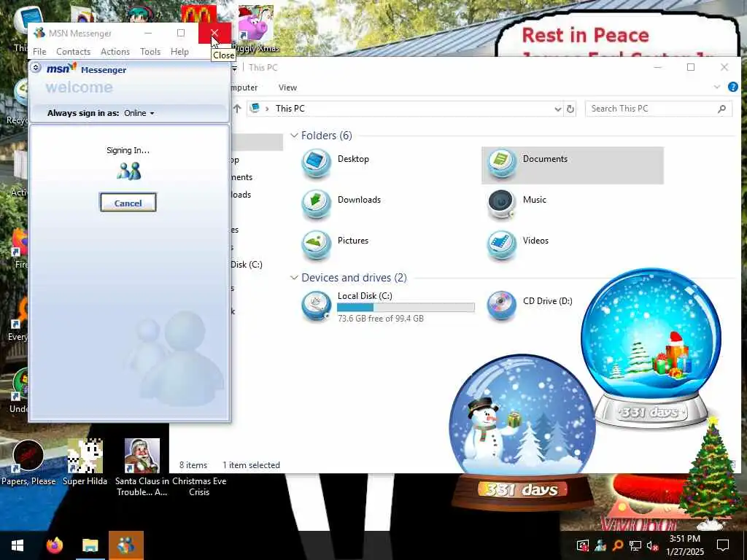Screen dimensions: 747x560
Task: Open the File Explorer help icon
Action: [x=732, y=87]
